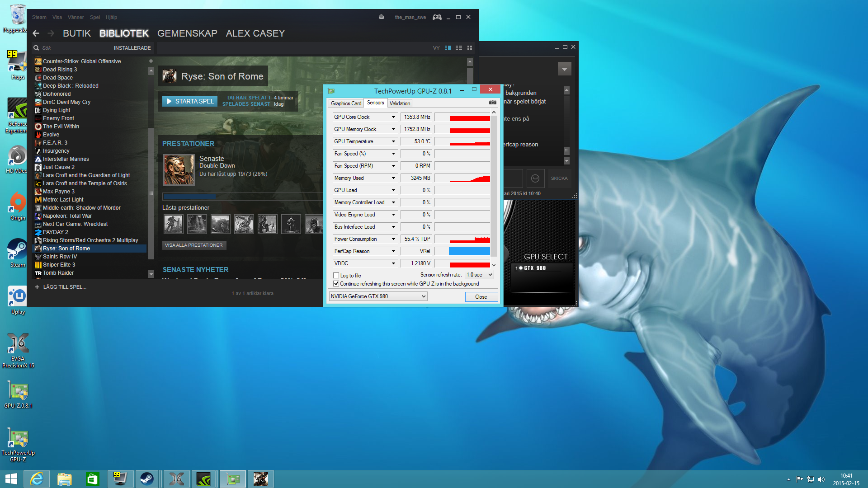Switch to Graphics Card tab in GPU-Z
Image resolution: width=868 pixels, height=488 pixels.
[346, 103]
